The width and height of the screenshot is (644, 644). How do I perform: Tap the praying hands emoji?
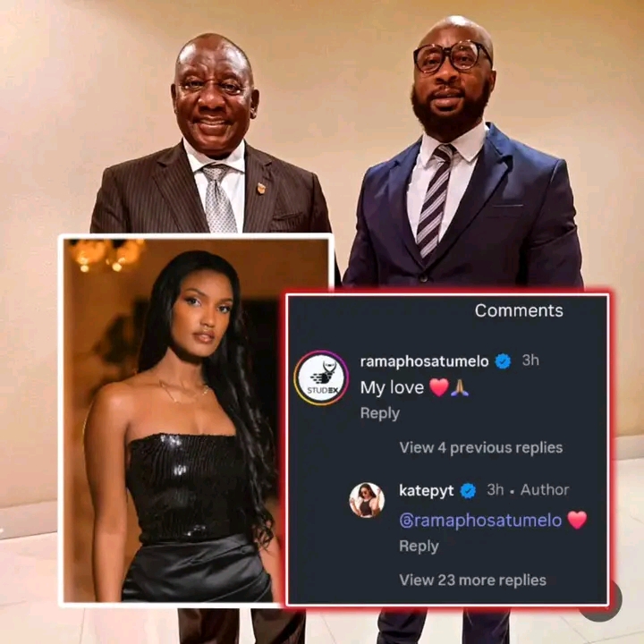click(460, 387)
